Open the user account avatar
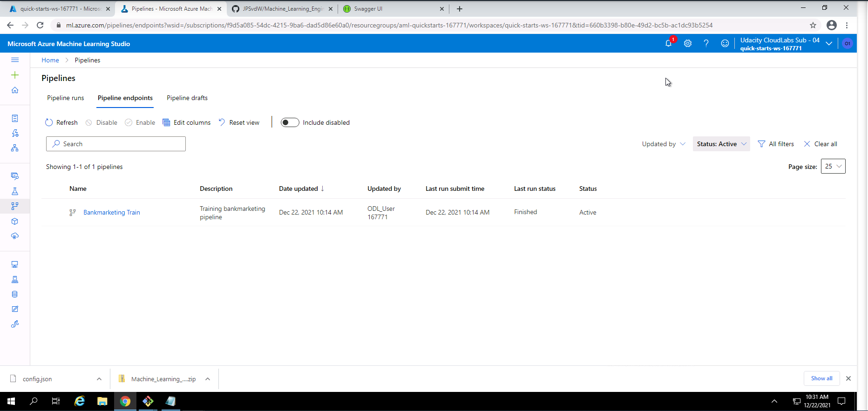The width and height of the screenshot is (868, 411). coord(848,43)
